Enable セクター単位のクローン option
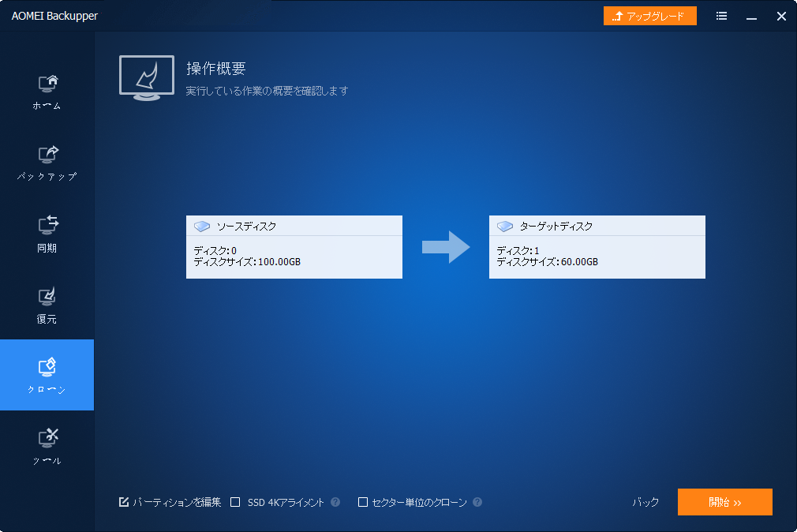 click(x=362, y=502)
